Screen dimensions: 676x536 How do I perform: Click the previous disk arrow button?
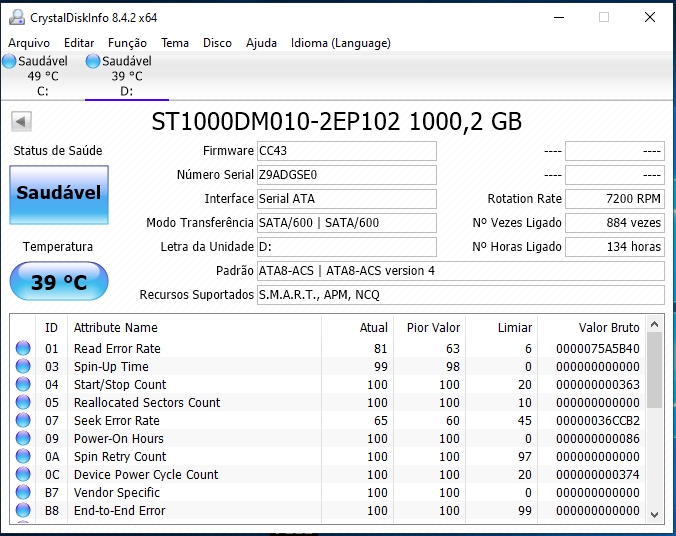[21, 121]
